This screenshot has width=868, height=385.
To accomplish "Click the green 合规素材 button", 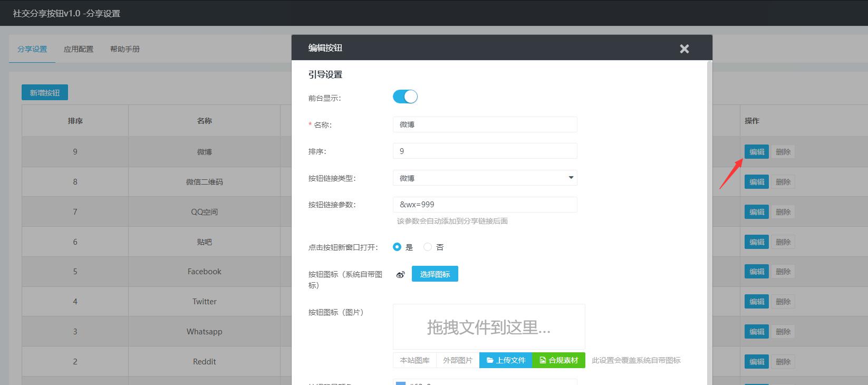I will [x=559, y=360].
